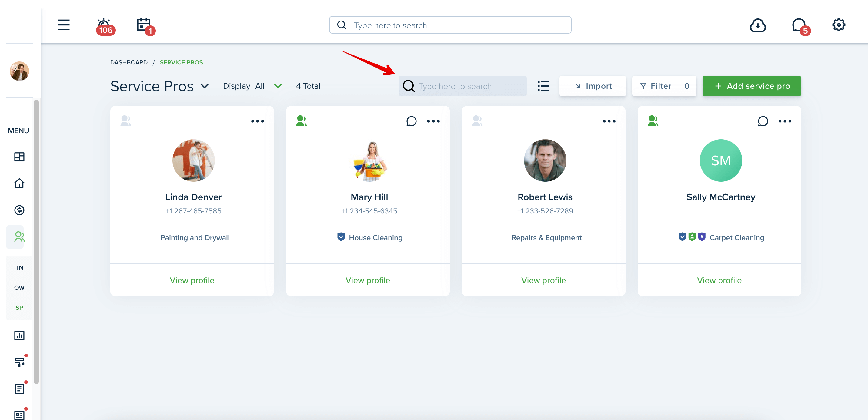
Task: Open Linda Denver's three-dot menu
Action: [x=257, y=121]
